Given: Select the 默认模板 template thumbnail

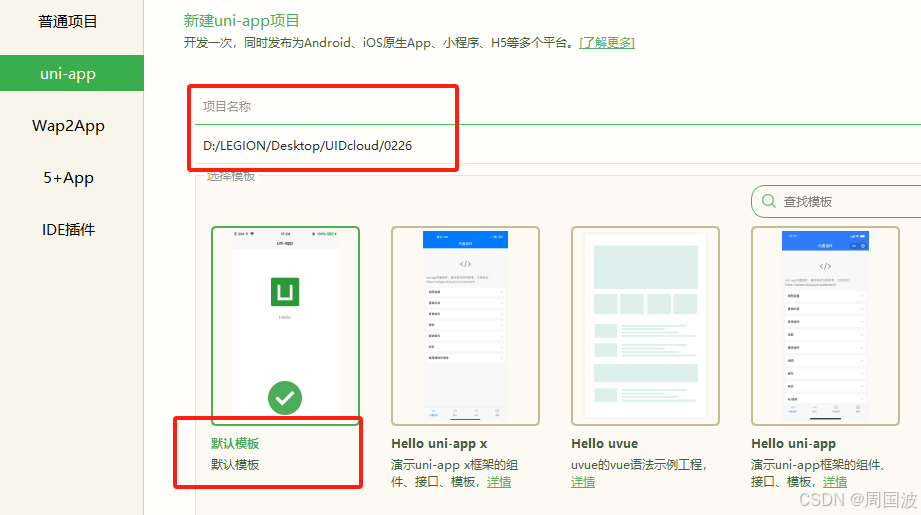Looking at the screenshot, I should click(285, 326).
